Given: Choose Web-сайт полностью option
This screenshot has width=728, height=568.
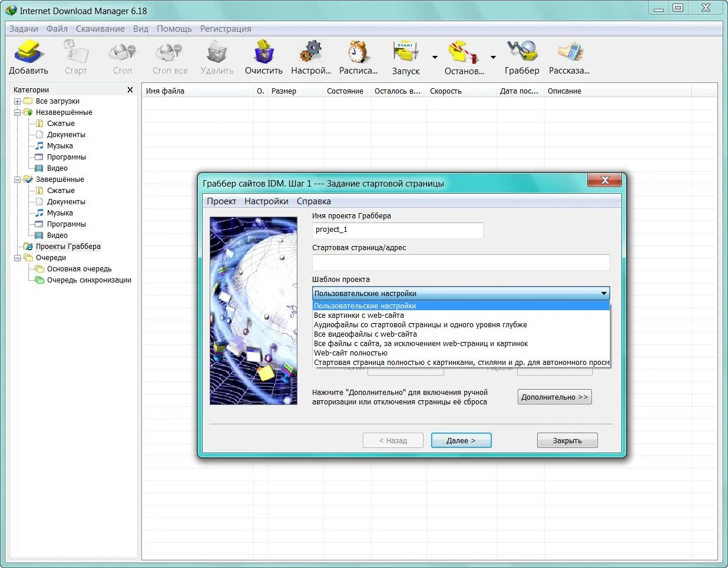Looking at the screenshot, I should coord(461,353).
